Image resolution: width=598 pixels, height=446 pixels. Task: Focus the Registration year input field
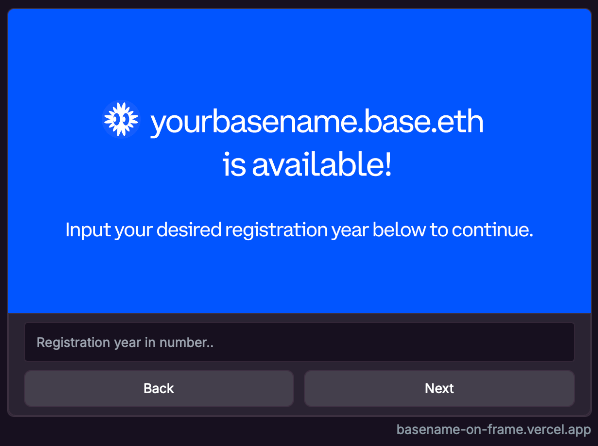299,342
